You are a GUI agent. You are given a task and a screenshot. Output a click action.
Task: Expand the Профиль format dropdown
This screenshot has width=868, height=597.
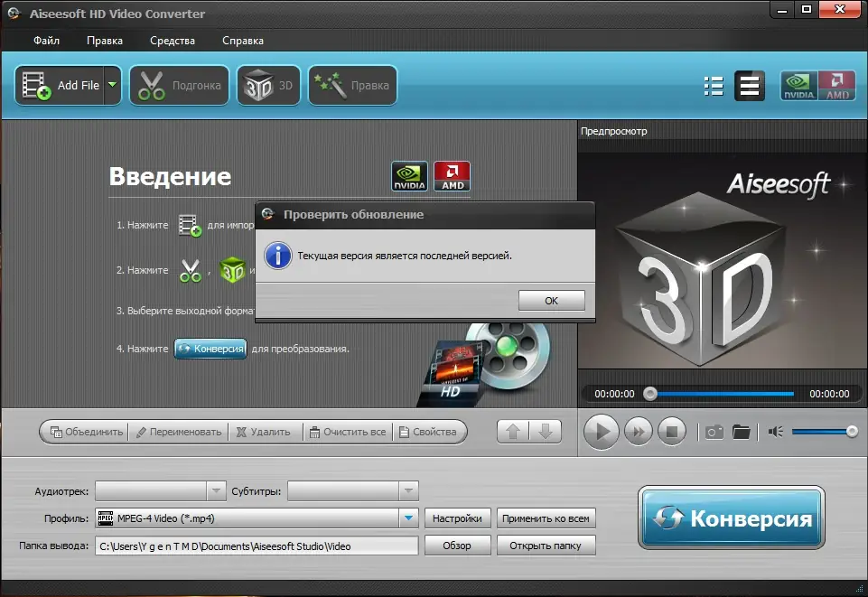[x=408, y=518]
